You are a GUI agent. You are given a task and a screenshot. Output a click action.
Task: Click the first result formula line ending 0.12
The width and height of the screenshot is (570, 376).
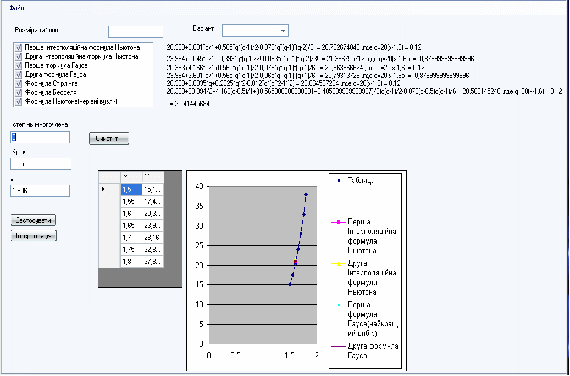[294, 48]
